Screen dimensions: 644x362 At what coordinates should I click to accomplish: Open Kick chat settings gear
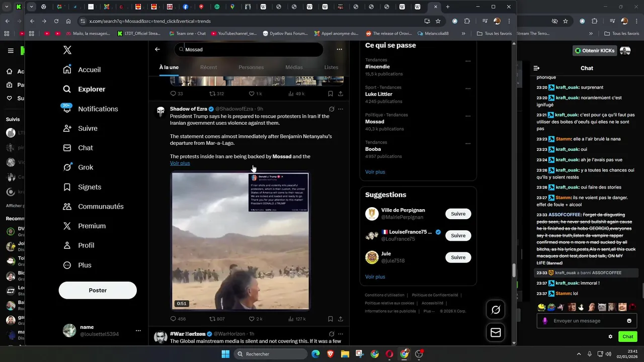pos(610,336)
